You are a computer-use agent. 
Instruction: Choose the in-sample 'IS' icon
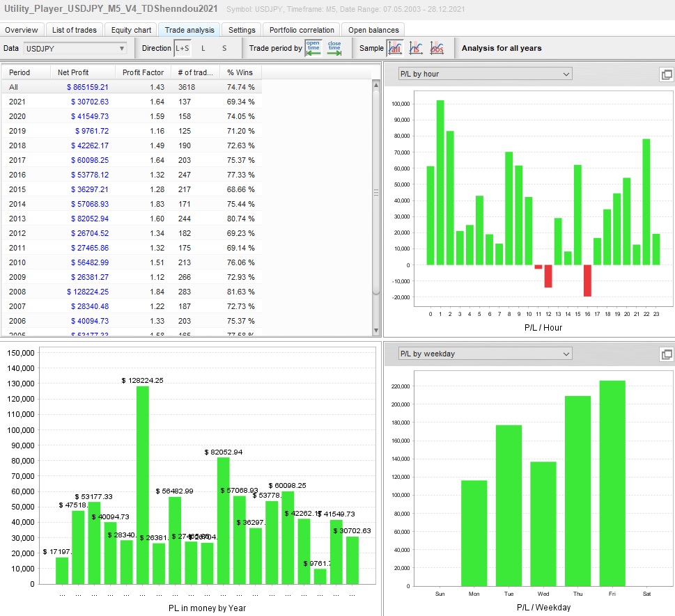(416, 48)
